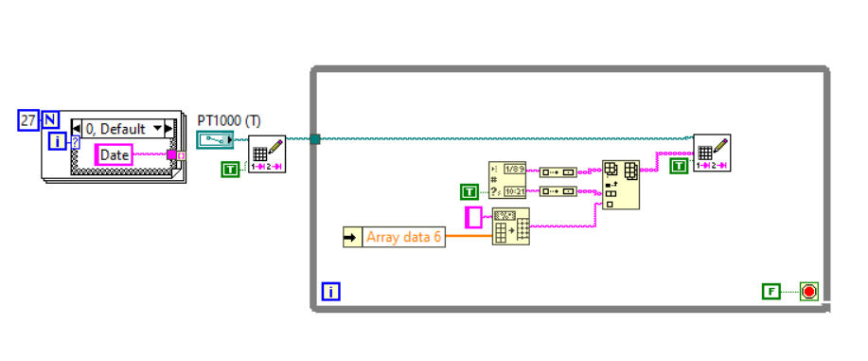
Task: Toggle the True constant wired to the date/time node
Action: (x=469, y=192)
